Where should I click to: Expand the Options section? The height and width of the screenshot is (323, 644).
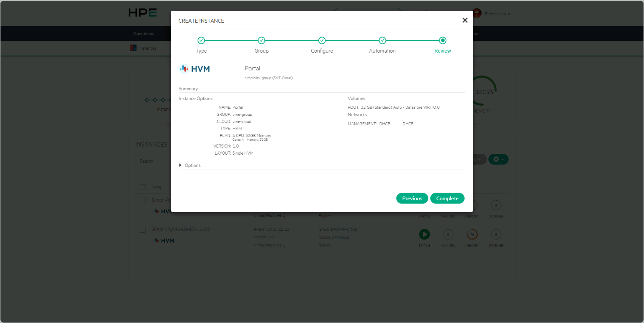click(x=190, y=165)
